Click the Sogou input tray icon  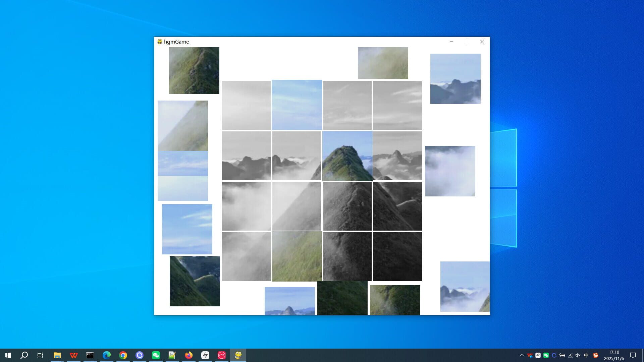pyautogui.click(x=596, y=355)
